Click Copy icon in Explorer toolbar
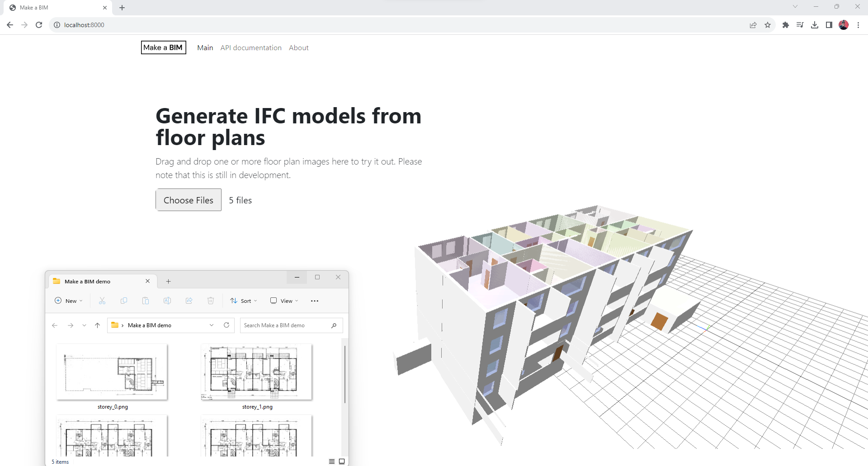Image resolution: width=868 pixels, height=466 pixels. (x=124, y=301)
